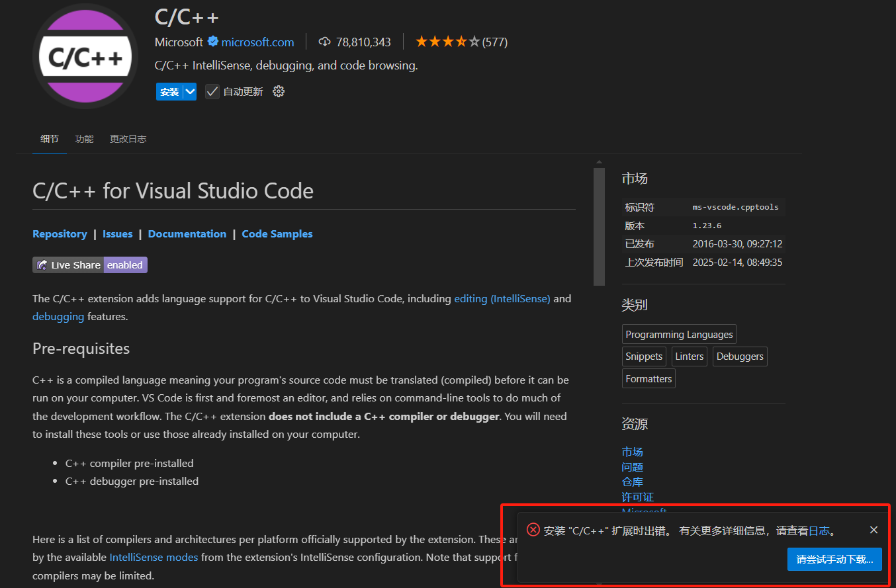Select the Formatters category tag

pos(649,379)
